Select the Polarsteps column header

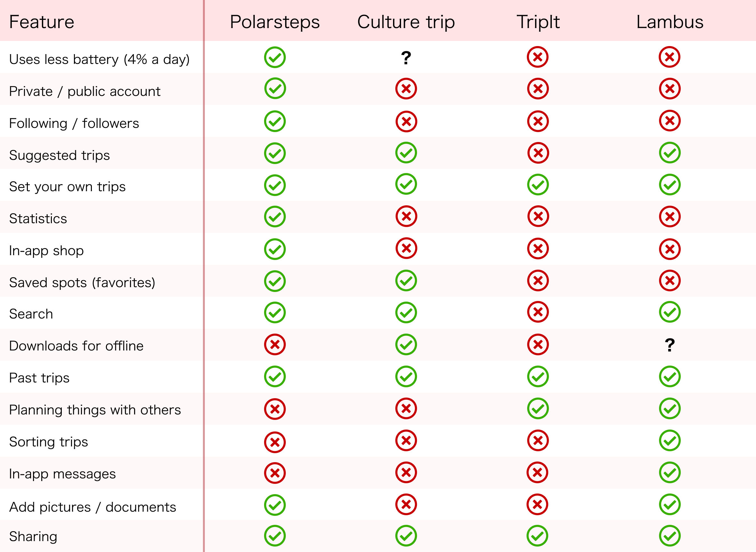point(275,22)
